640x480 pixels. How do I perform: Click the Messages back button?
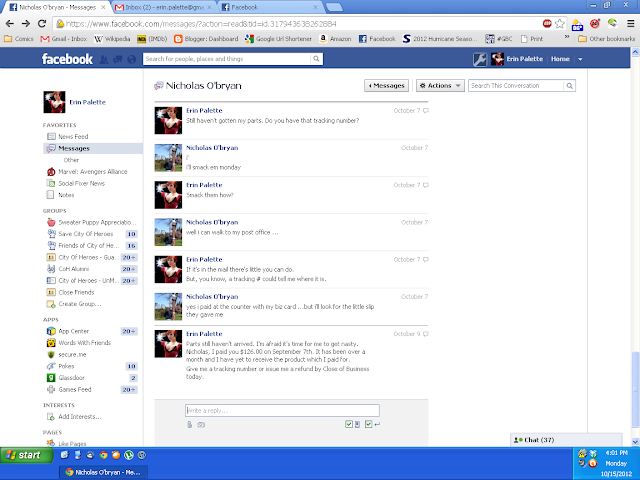click(386, 86)
